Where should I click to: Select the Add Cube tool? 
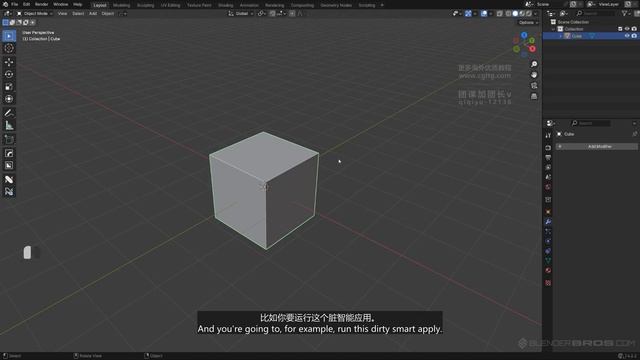pos(9,140)
